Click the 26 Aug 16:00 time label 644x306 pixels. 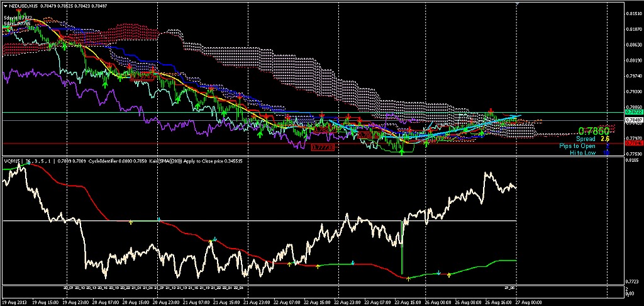(x=497, y=302)
